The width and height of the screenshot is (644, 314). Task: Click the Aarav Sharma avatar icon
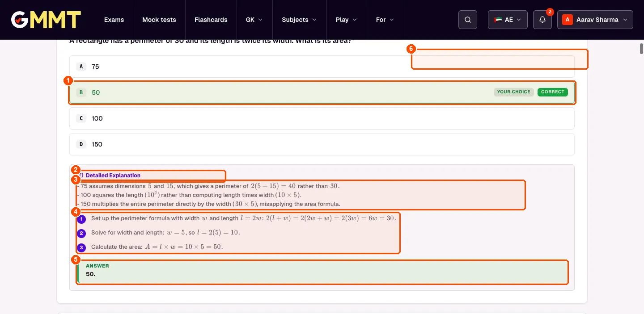(568, 20)
